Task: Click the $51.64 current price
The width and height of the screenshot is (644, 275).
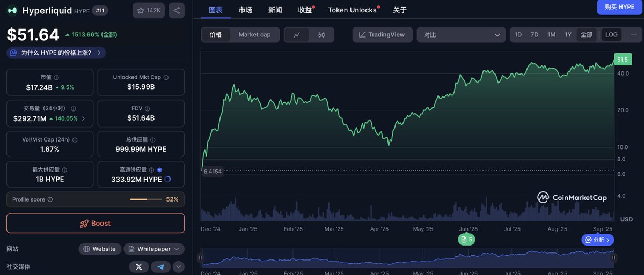Action: 33,35
